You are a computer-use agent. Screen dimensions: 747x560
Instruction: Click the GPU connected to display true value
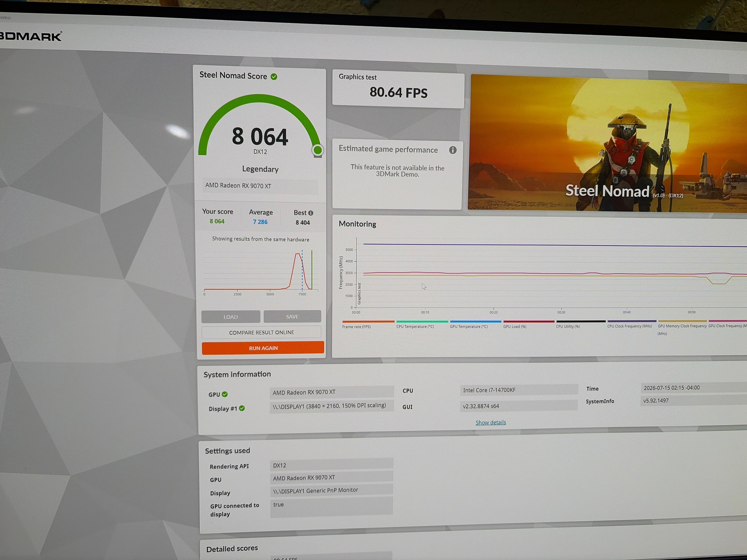tap(332, 507)
